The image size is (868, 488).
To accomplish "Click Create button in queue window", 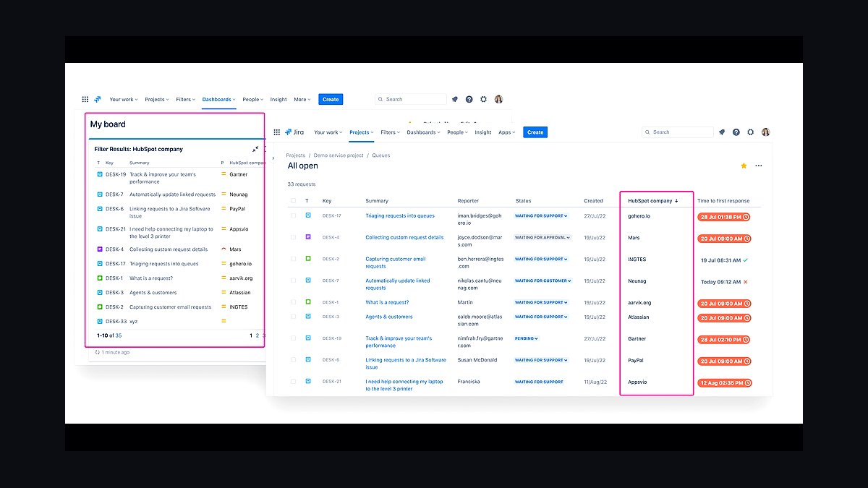I will 535,132.
